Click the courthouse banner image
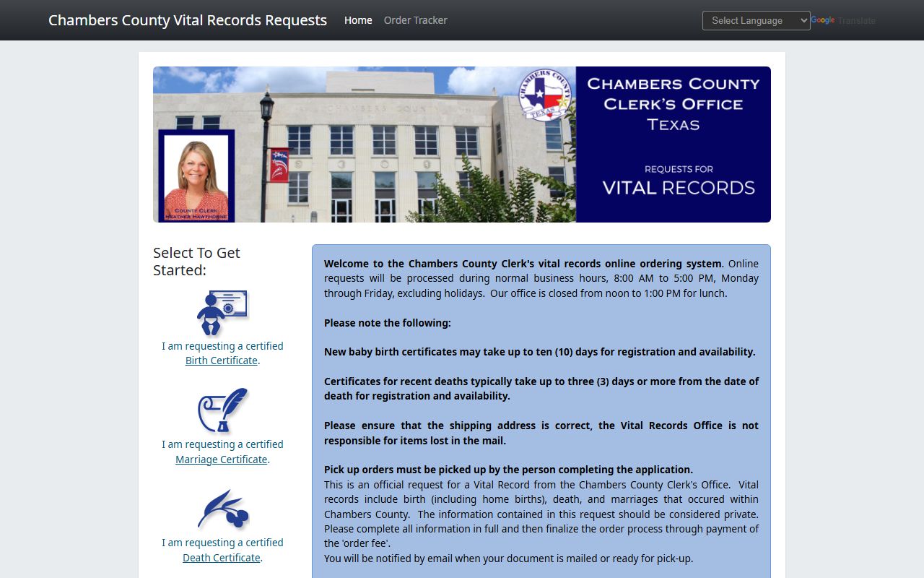The width and height of the screenshot is (924, 578). pos(462,144)
